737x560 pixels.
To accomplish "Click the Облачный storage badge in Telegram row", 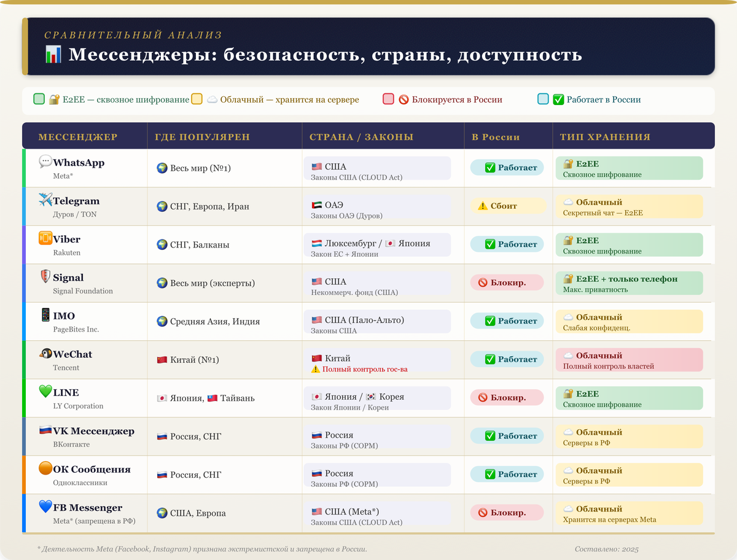I will coord(630,206).
